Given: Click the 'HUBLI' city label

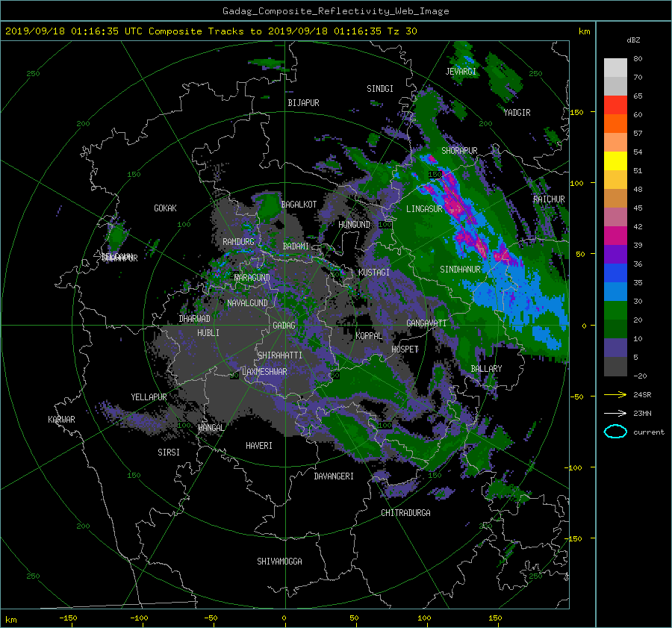Looking at the screenshot, I should pos(208,332).
